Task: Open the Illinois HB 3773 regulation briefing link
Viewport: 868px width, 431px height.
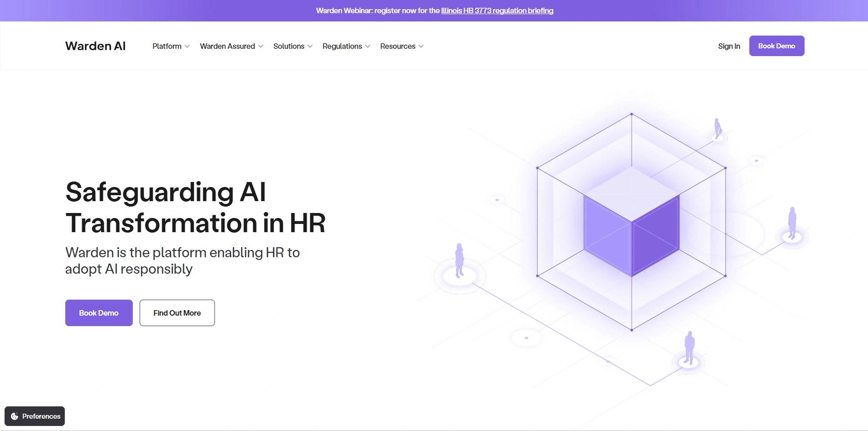Action: [x=497, y=10]
